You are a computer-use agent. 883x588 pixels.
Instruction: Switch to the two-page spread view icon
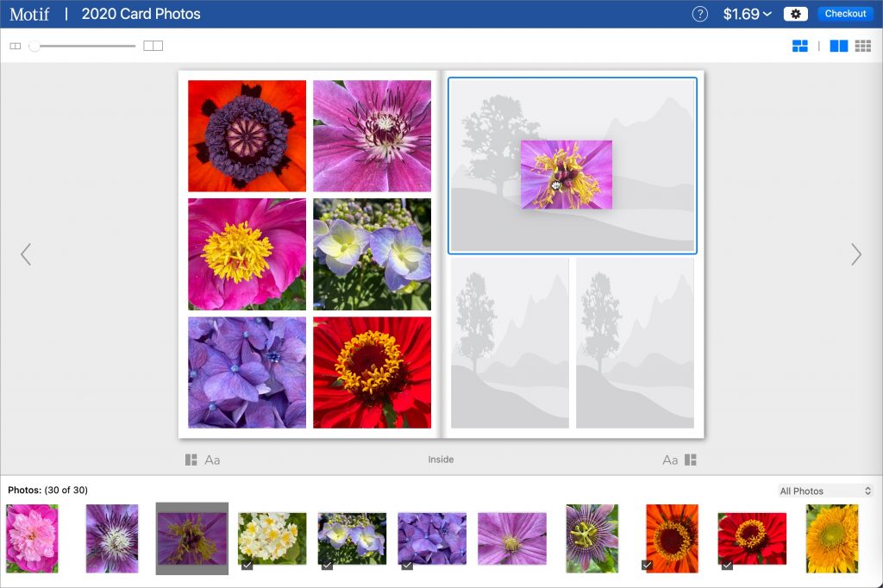[838, 46]
